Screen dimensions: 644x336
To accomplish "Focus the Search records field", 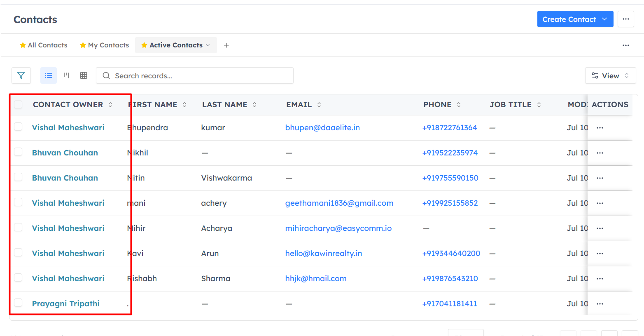I will click(x=195, y=75).
